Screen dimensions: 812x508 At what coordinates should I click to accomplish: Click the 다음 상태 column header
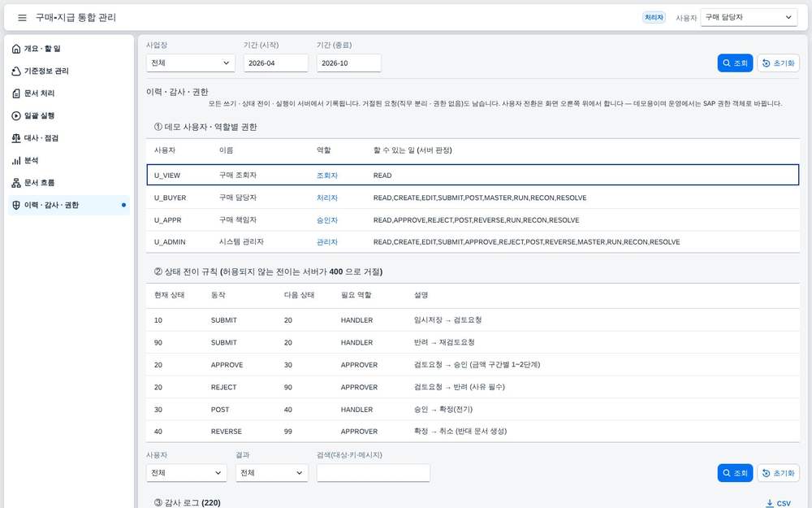coord(299,295)
